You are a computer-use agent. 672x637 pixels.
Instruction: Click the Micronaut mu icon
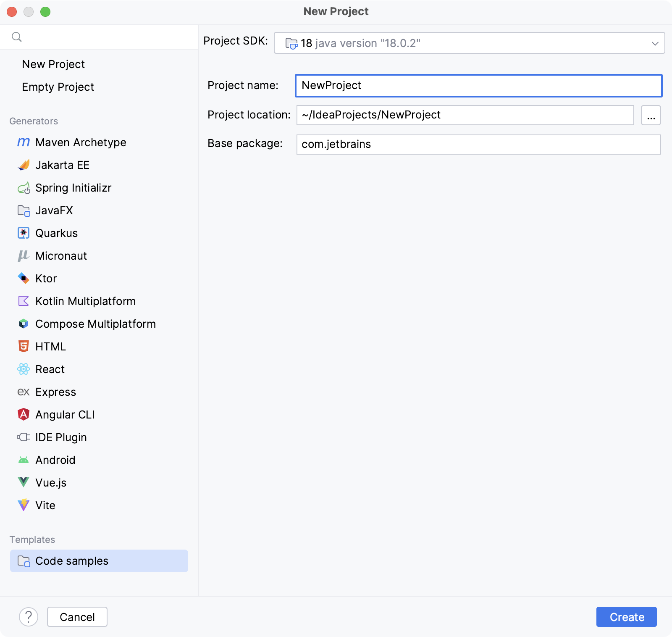point(24,256)
